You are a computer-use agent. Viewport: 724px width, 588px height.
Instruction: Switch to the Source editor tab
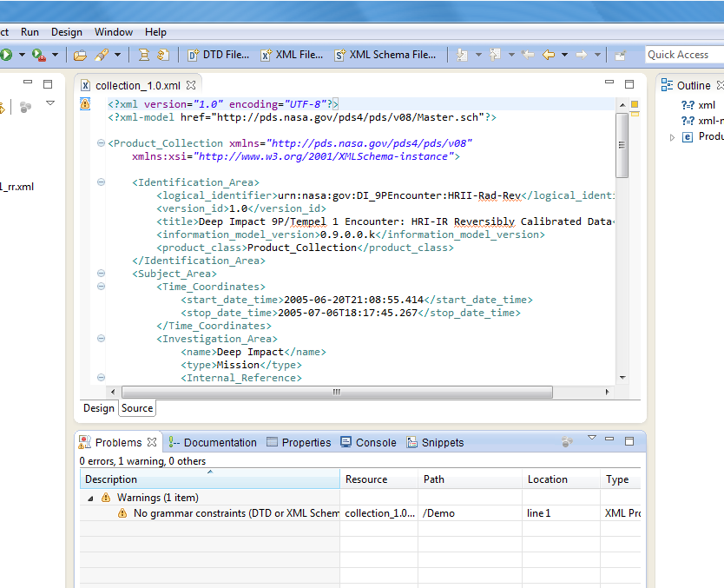click(x=137, y=408)
